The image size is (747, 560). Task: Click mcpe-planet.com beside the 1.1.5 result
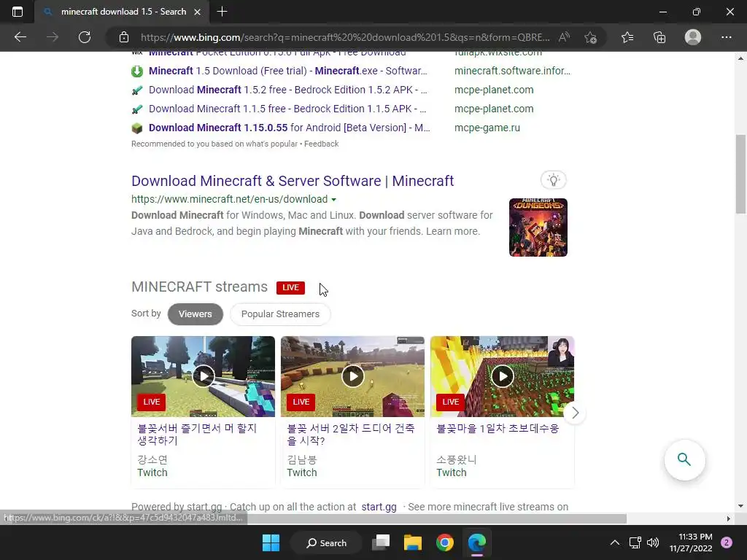coord(494,109)
